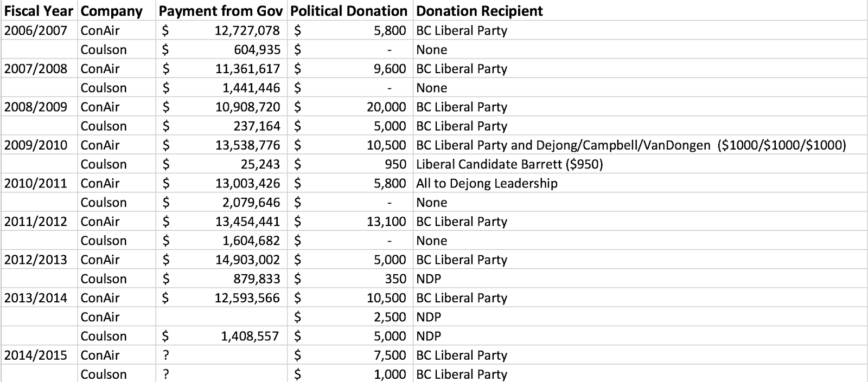Select the 2006/2007 fiscal year cell

[36, 30]
